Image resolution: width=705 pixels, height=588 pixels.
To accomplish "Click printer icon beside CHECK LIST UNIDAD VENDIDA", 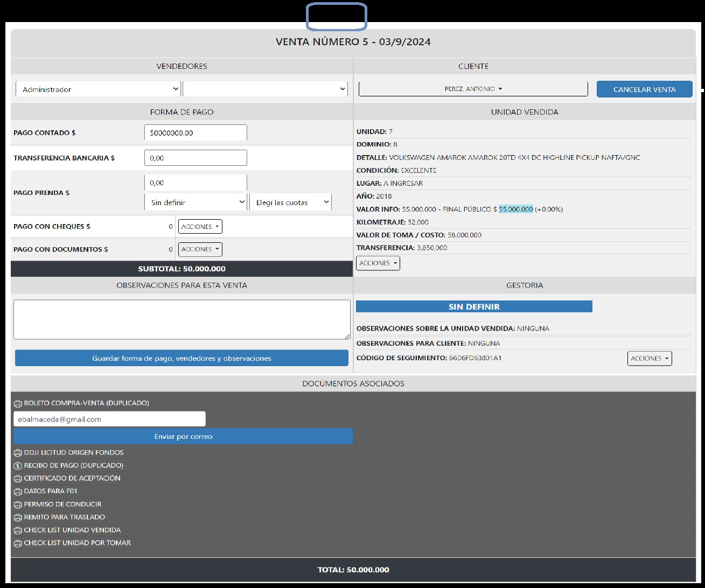I will coord(18,530).
